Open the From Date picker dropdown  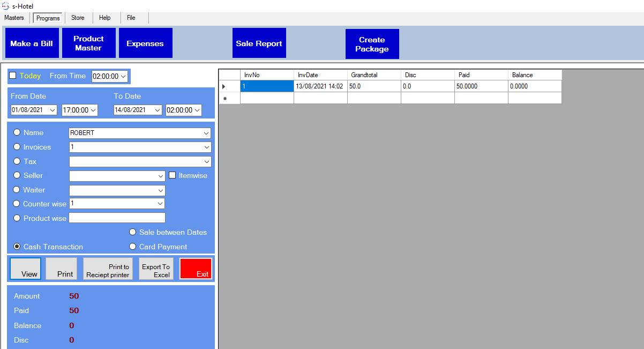52,110
